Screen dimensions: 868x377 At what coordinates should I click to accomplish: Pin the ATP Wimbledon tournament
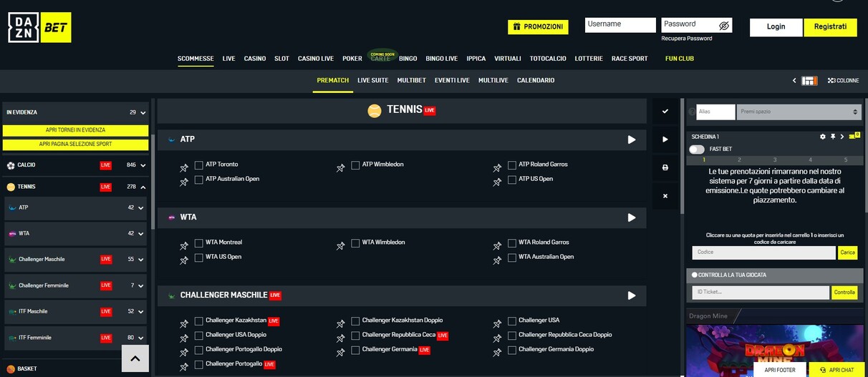click(341, 168)
